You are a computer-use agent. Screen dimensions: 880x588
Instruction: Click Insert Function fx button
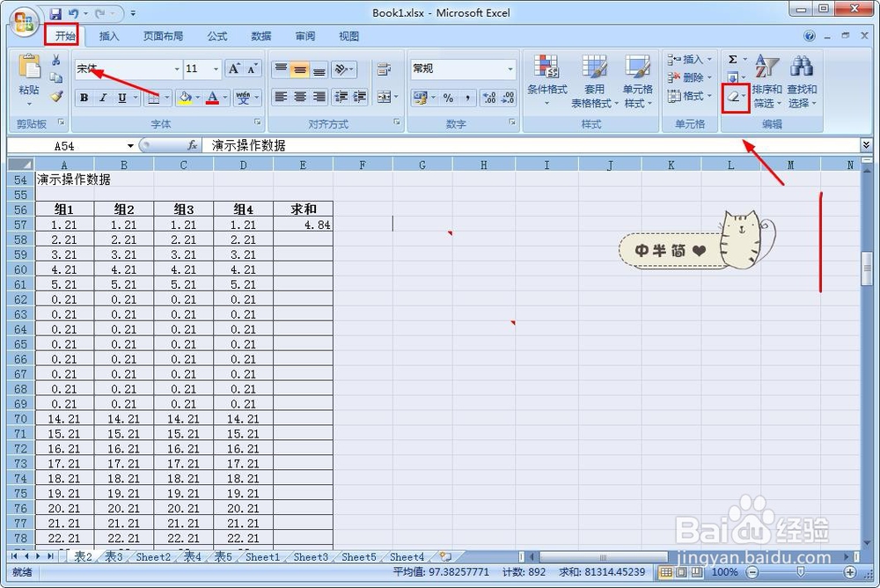[x=192, y=145]
